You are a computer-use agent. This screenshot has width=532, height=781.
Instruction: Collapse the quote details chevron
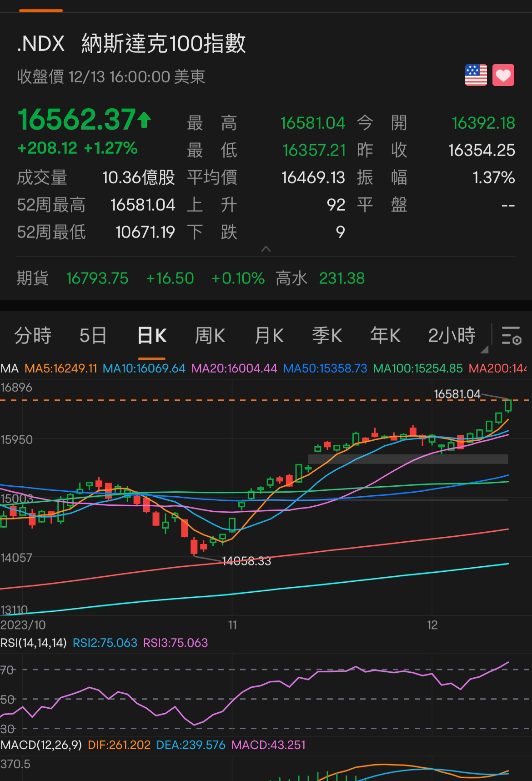[x=266, y=249]
